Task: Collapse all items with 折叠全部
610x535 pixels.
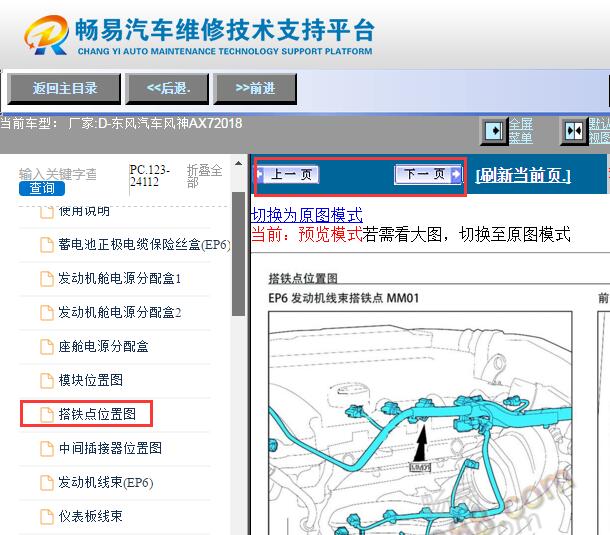Action: (x=204, y=176)
